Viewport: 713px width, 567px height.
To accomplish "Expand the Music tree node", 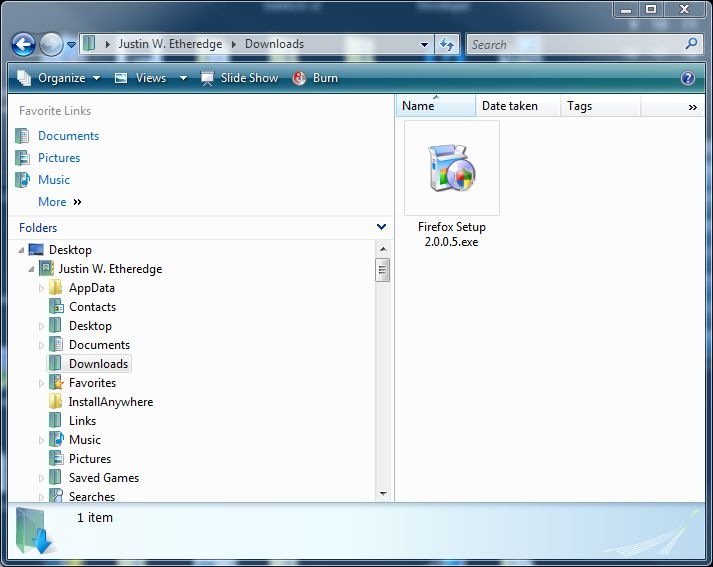I will [x=41, y=440].
